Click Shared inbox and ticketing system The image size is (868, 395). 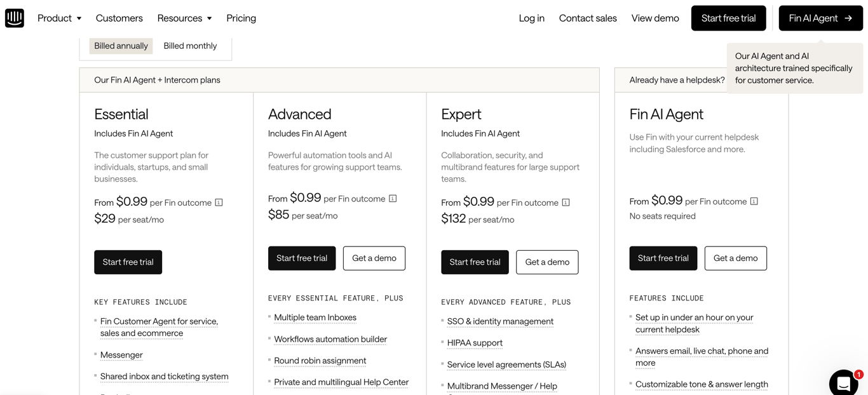[164, 377]
